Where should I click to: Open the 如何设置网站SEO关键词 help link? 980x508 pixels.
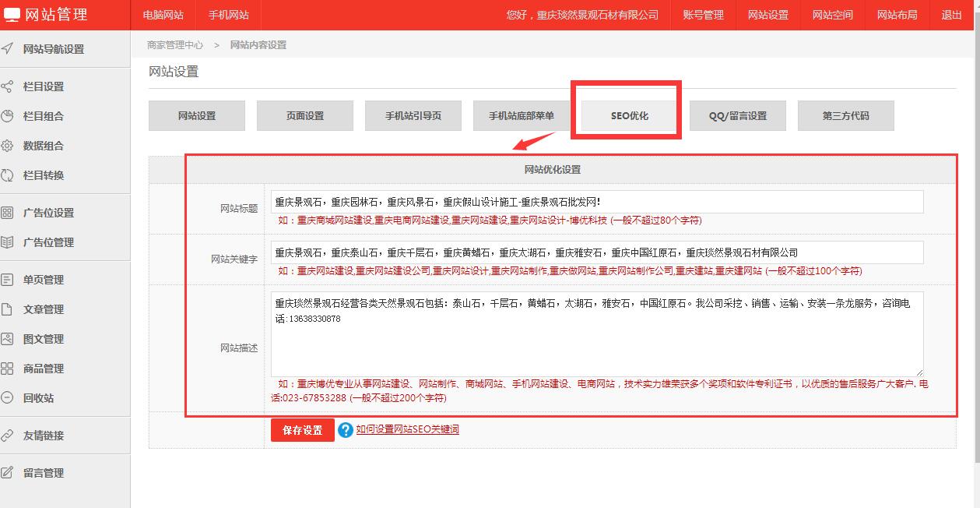click(x=407, y=429)
